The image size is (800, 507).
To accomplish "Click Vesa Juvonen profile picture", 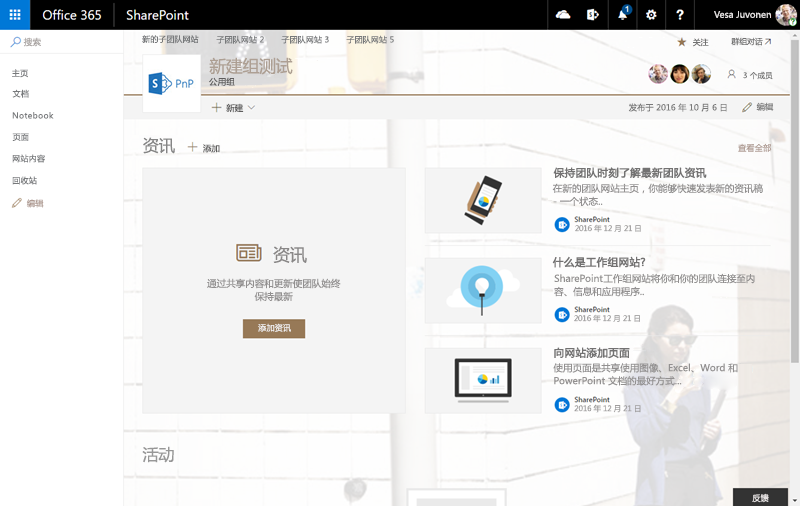I will (785, 15).
